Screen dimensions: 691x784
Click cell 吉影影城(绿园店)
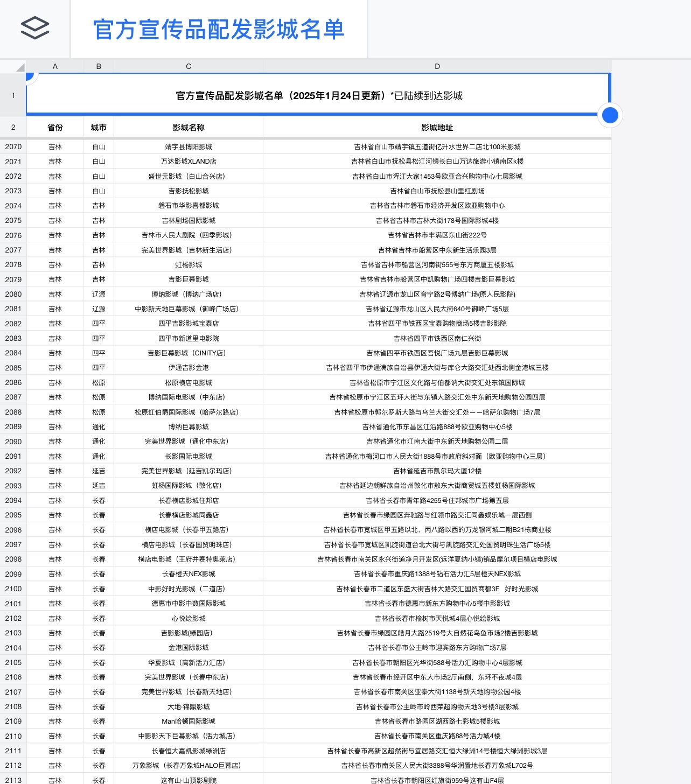tap(189, 633)
